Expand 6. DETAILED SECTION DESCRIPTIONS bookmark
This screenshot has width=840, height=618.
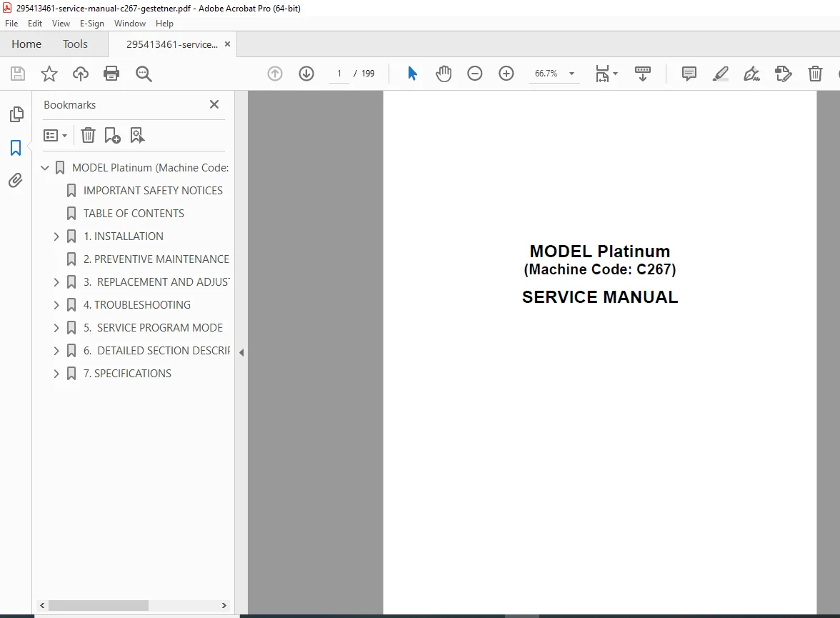[56, 351]
